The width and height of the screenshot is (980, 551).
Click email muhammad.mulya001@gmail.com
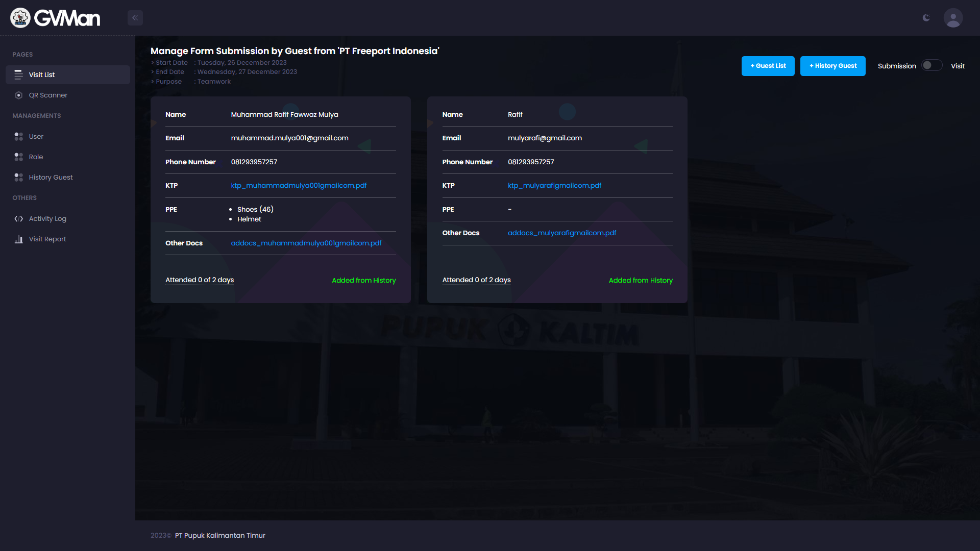point(289,138)
